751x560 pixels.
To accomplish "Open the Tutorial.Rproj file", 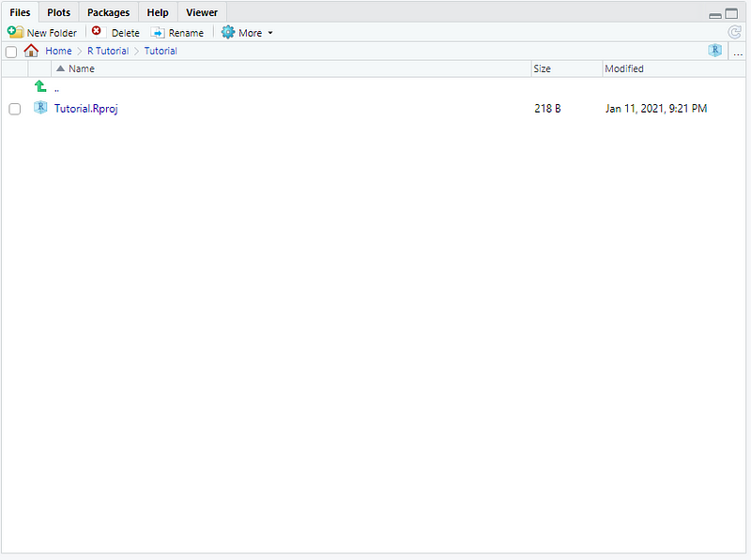I will pyautogui.click(x=86, y=109).
